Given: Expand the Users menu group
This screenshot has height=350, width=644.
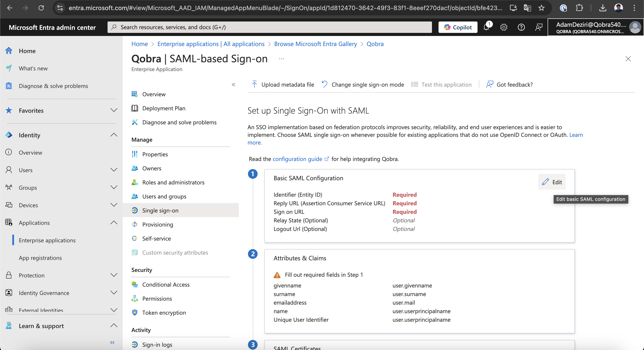Looking at the screenshot, I should 114,170.
